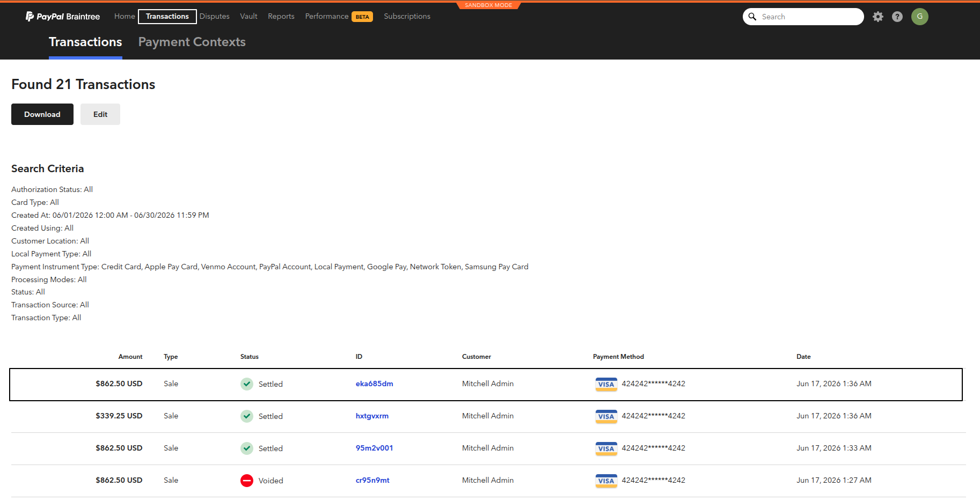
Task: Click the ID column header
Action: pyautogui.click(x=359, y=357)
